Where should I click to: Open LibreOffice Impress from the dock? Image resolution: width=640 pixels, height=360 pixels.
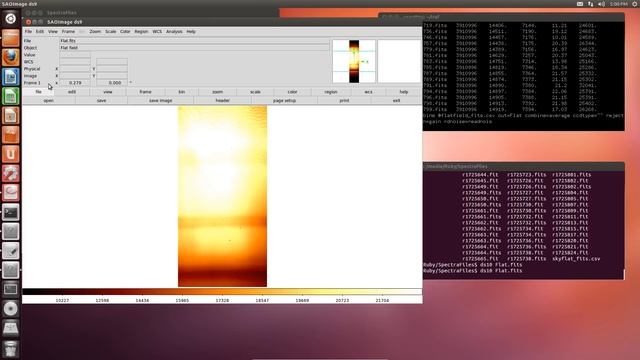11,115
